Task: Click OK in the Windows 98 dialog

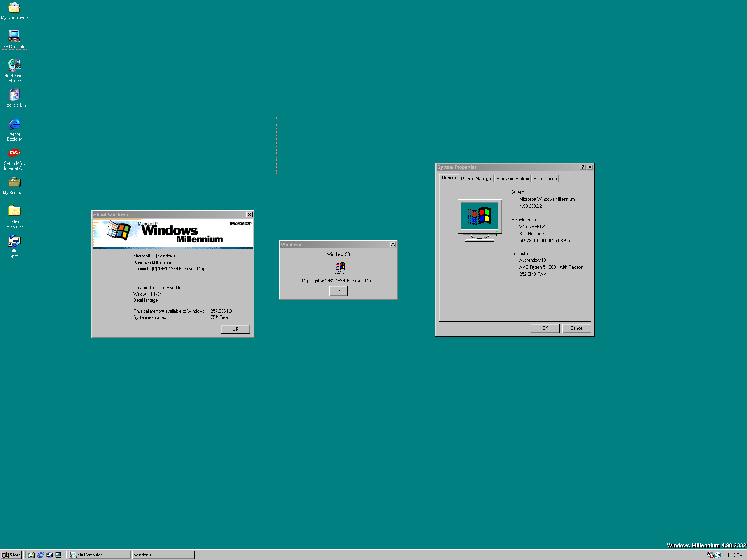Action: tap(338, 291)
